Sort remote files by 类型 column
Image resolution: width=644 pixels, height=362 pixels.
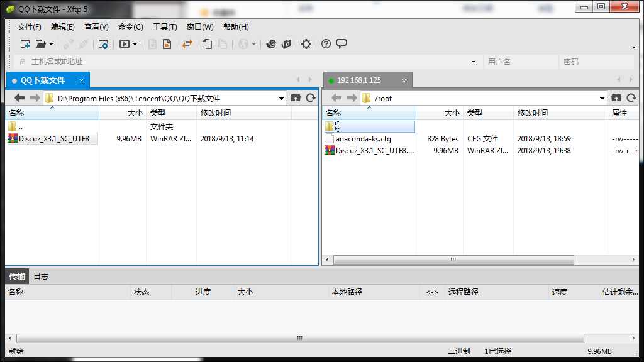coord(488,113)
